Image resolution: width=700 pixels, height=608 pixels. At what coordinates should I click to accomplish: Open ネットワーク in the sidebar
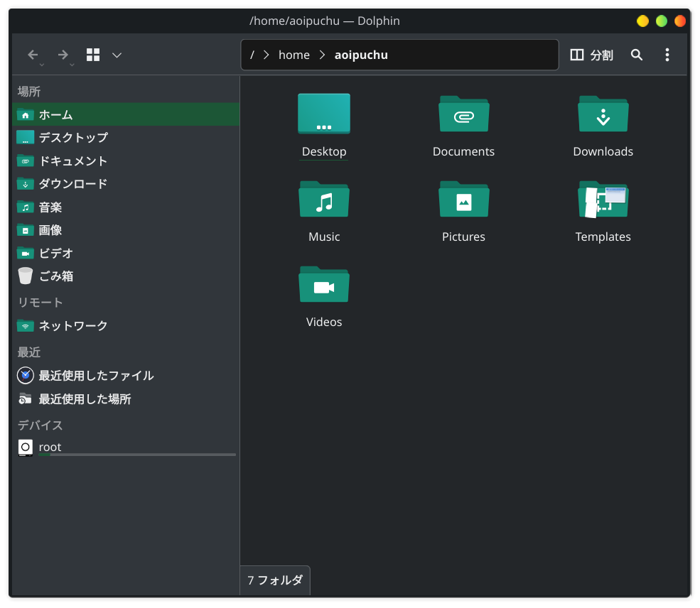tap(72, 326)
